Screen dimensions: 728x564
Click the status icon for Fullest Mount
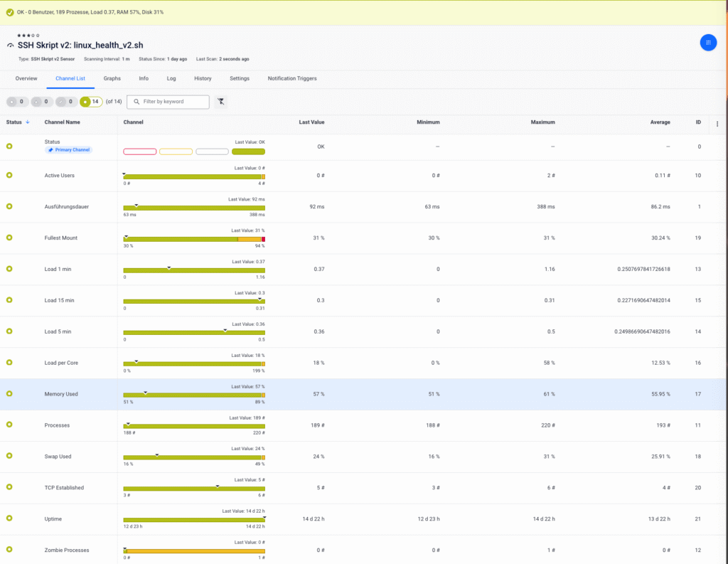[9, 238]
